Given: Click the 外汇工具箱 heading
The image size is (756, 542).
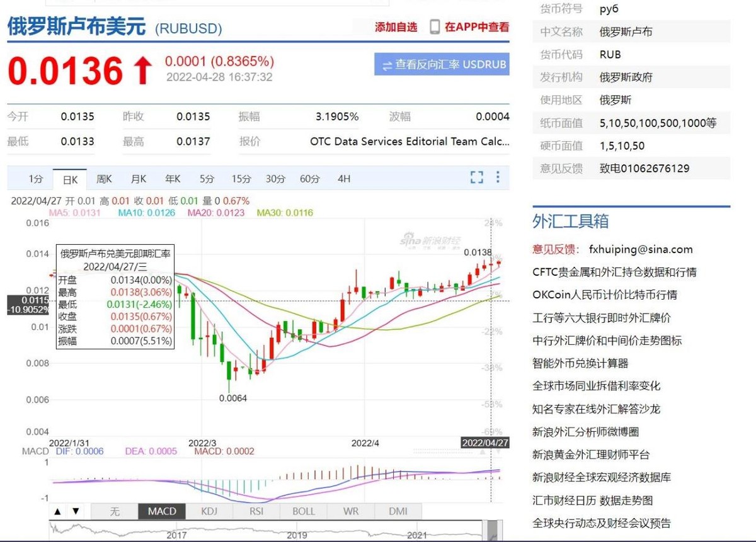Looking at the screenshot, I should tap(571, 222).
